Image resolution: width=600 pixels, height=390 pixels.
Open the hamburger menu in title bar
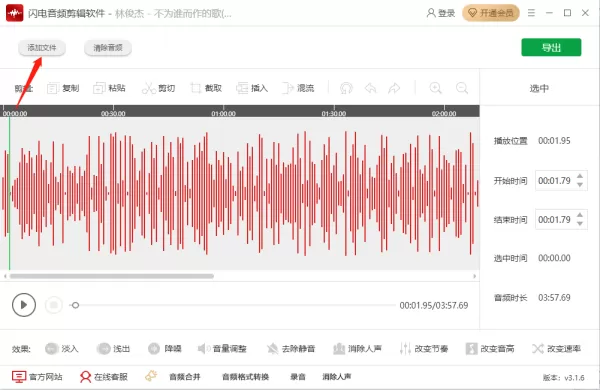point(531,13)
